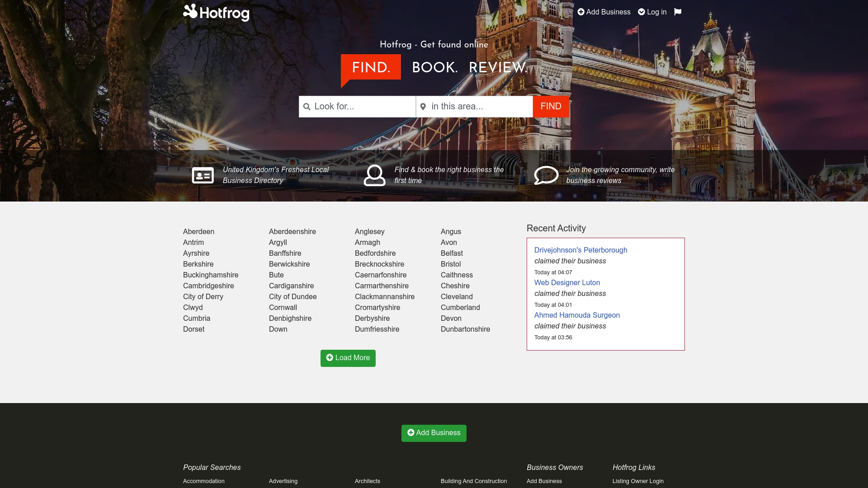Open the Ahmed Hamouda Surgeon listing

pos(576,315)
